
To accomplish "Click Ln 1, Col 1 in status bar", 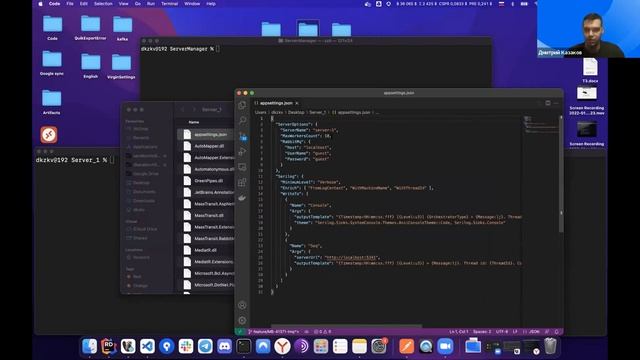I will click(459, 332).
